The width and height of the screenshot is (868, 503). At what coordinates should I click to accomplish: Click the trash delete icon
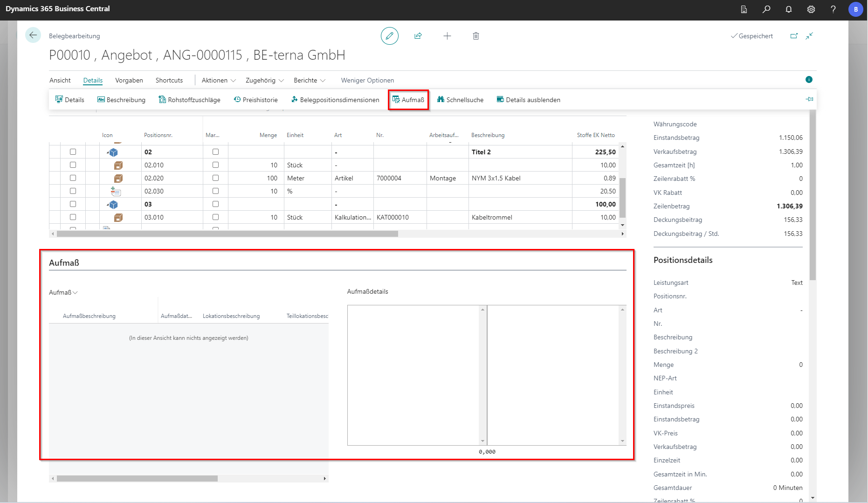click(x=476, y=36)
